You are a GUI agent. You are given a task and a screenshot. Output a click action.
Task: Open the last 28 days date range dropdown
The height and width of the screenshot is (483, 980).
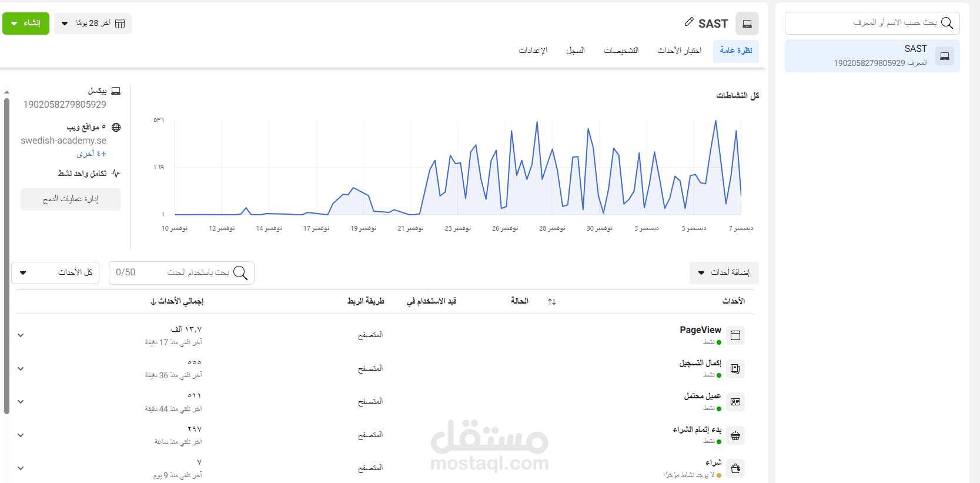pos(93,24)
